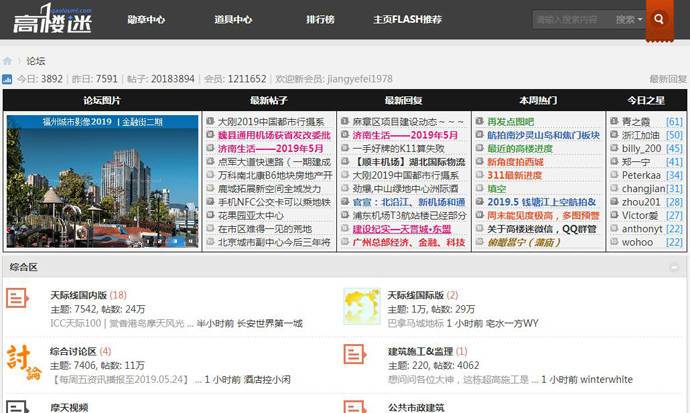The image size is (690, 413).
Task: Collapse the 综合区 section
Action: [x=674, y=267]
